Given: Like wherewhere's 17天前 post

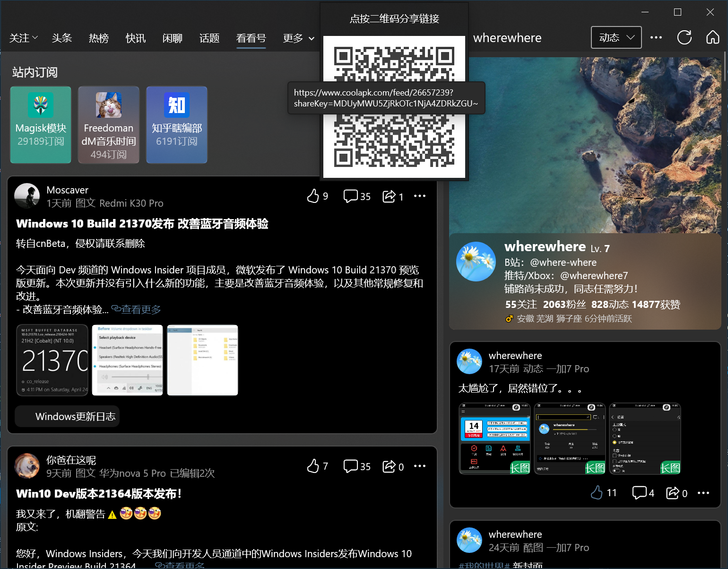Looking at the screenshot, I should [x=604, y=492].
